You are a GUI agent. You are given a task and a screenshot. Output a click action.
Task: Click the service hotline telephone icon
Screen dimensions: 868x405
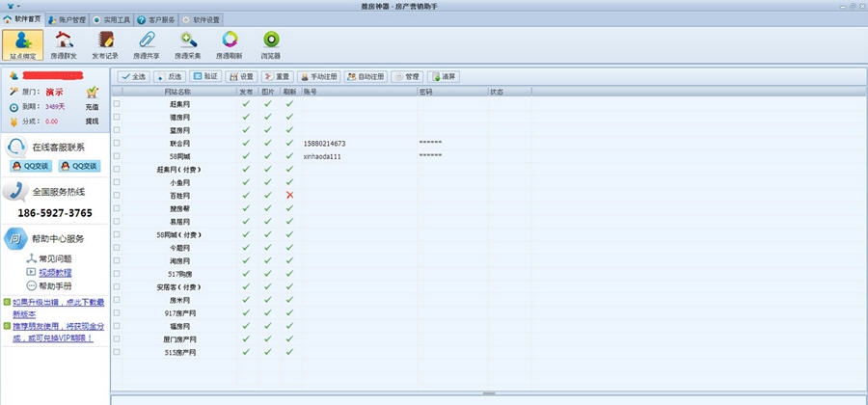coord(15,192)
